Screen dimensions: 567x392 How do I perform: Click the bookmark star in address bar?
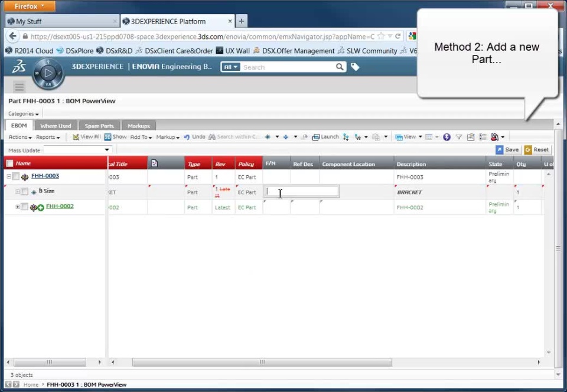click(381, 36)
